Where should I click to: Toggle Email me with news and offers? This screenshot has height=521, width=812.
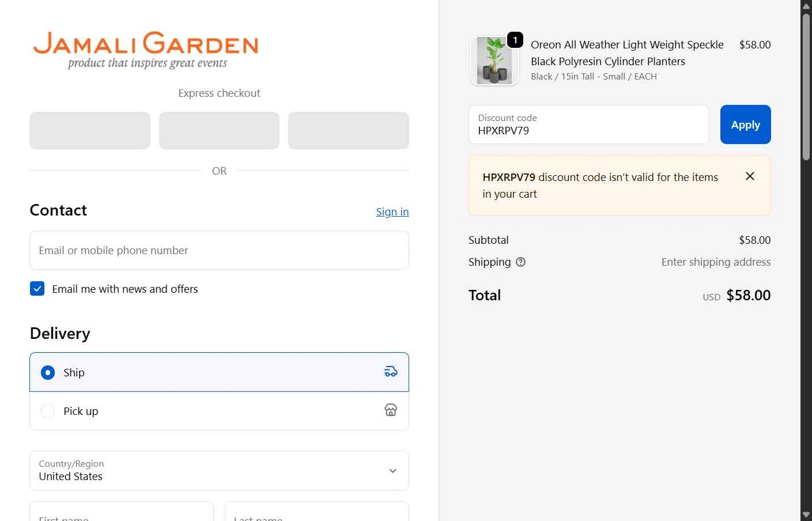point(37,289)
